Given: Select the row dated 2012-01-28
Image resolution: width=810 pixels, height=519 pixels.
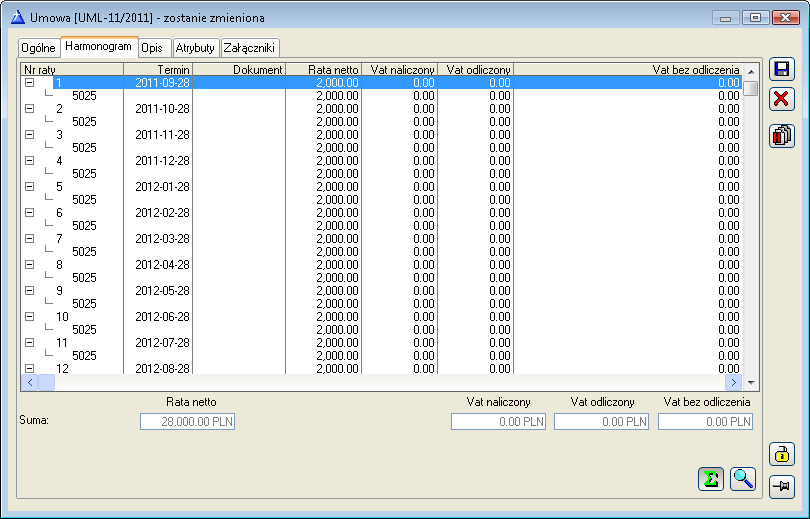Looking at the screenshot, I should [x=382, y=186].
